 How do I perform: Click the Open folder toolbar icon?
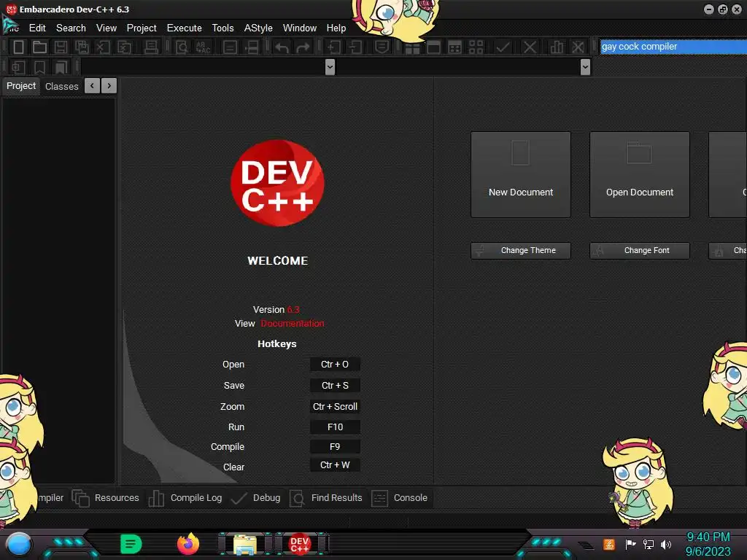pos(39,47)
